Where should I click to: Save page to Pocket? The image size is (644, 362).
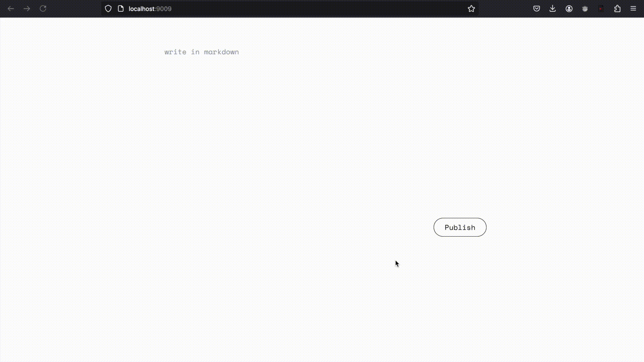536,9
